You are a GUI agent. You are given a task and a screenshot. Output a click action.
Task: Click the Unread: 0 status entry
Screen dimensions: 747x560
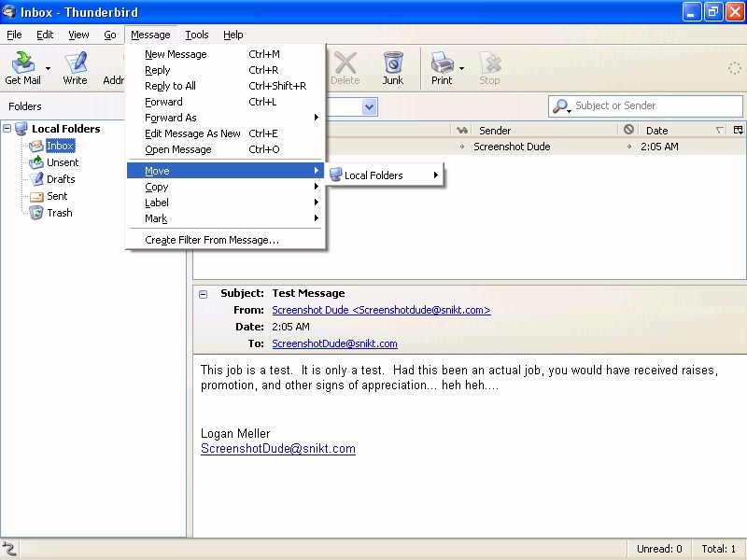tap(659, 549)
